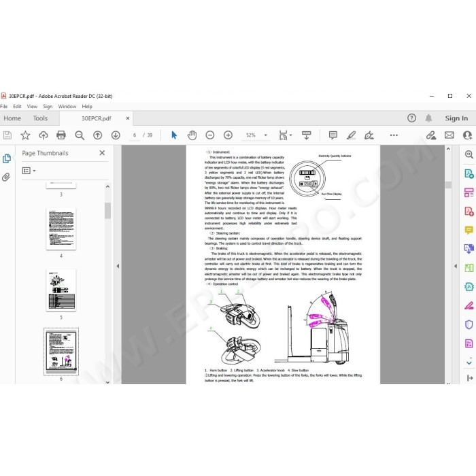
Task: Show Page Thumbnails panel icon
Action: coord(6,158)
